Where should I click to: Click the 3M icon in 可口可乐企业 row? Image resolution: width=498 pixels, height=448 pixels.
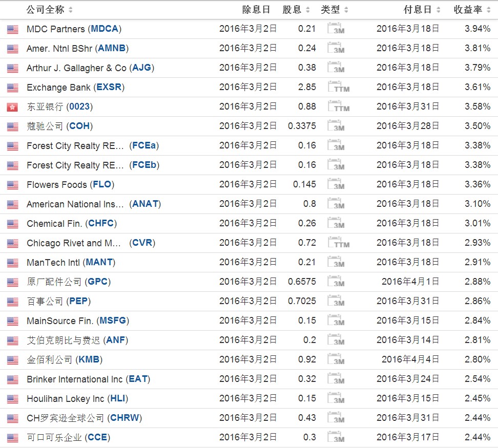[336, 438]
